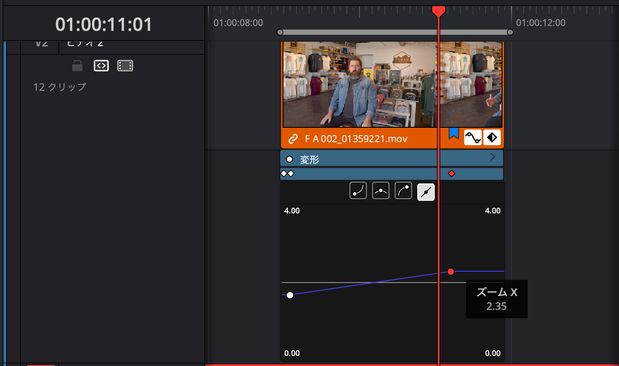Select the clip thumbnail of bearded man

pos(360,85)
